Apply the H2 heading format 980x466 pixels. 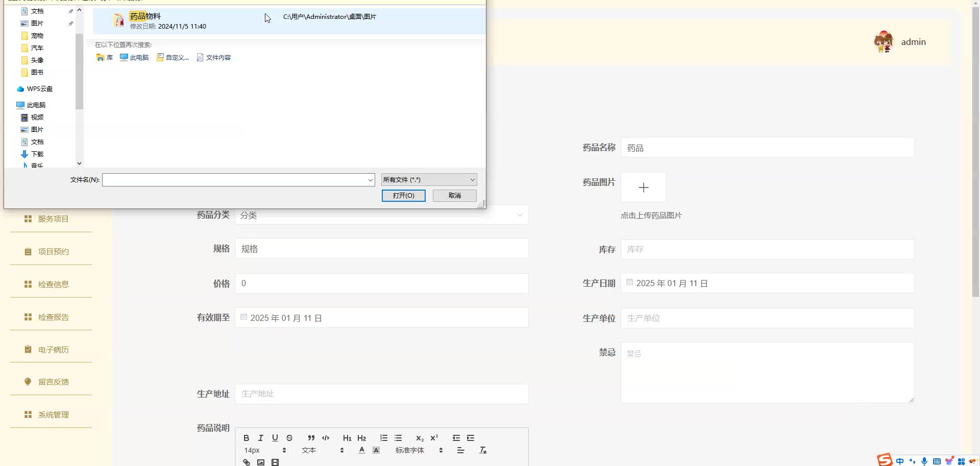pyautogui.click(x=362, y=438)
